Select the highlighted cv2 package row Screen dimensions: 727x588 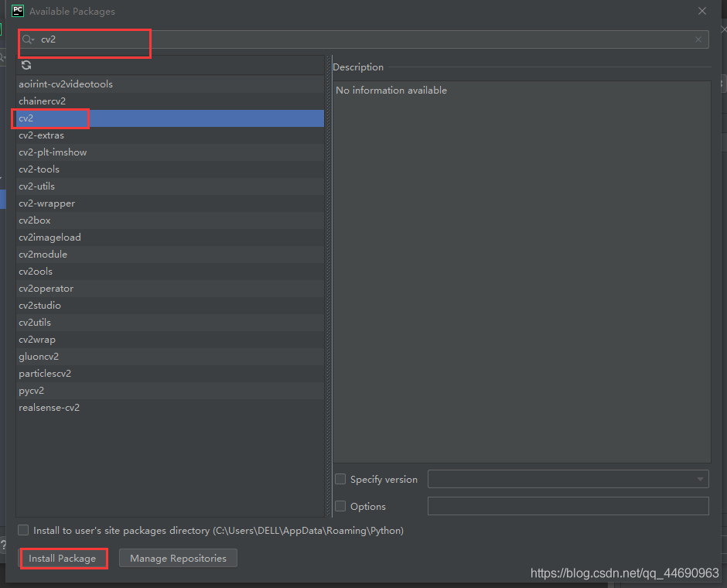170,118
